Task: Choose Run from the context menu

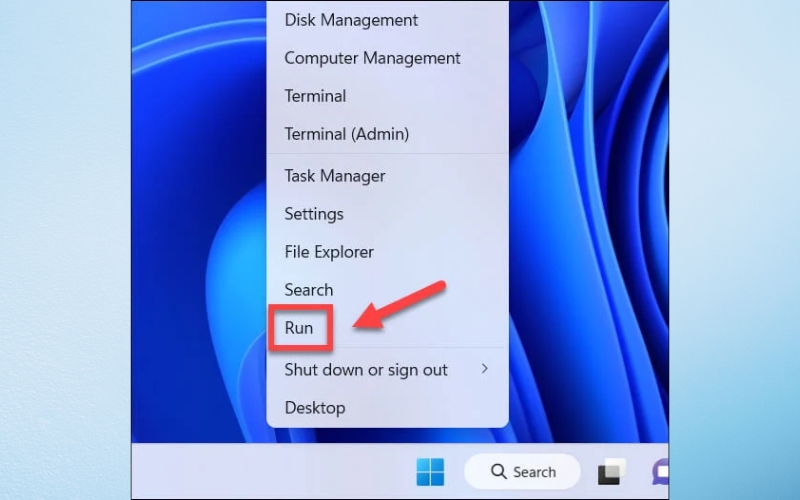Action: pos(299,328)
